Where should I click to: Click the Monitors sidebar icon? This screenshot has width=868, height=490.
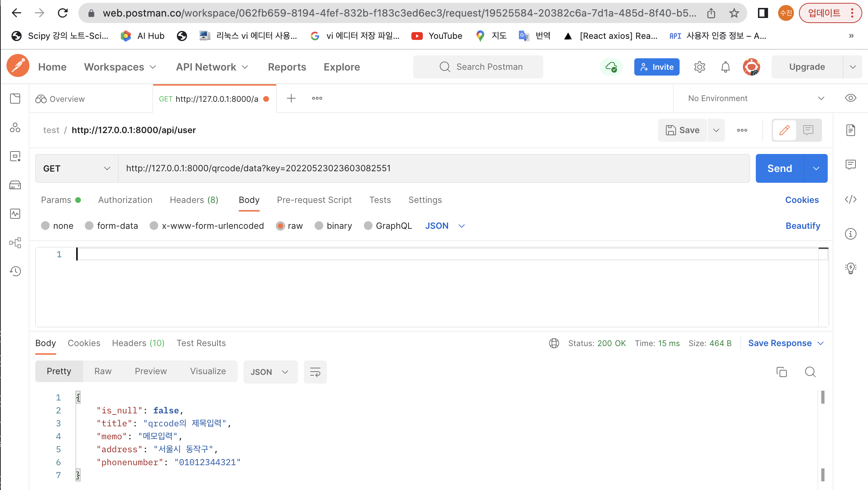click(x=15, y=214)
